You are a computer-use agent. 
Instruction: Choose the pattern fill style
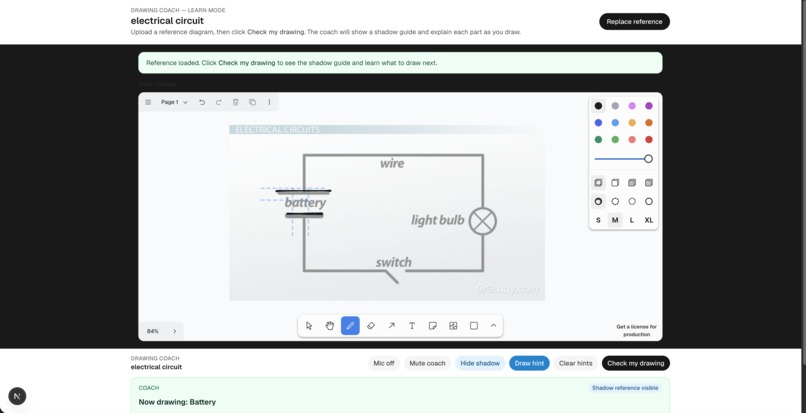tap(649, 183)
